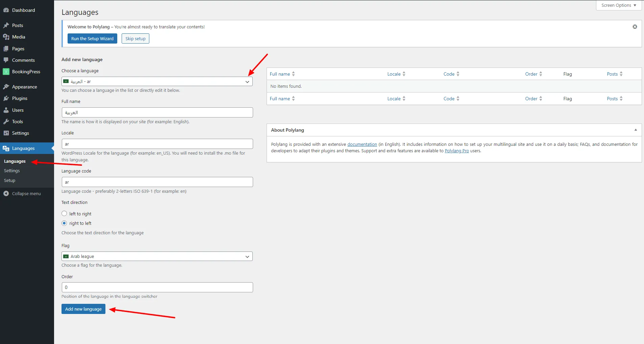Click sort arrows beside bottom Order header
644x344 pixels.
[x=541, y=99]
